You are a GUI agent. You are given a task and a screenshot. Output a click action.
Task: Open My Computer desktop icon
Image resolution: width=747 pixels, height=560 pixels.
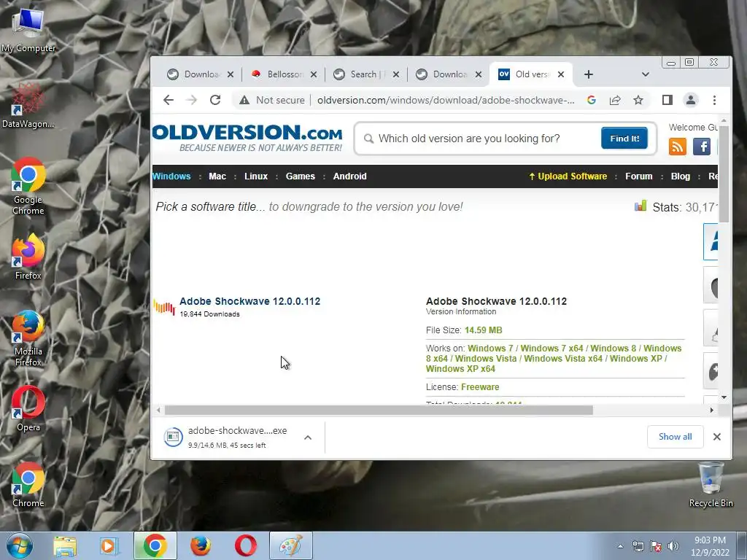[28, 29]
